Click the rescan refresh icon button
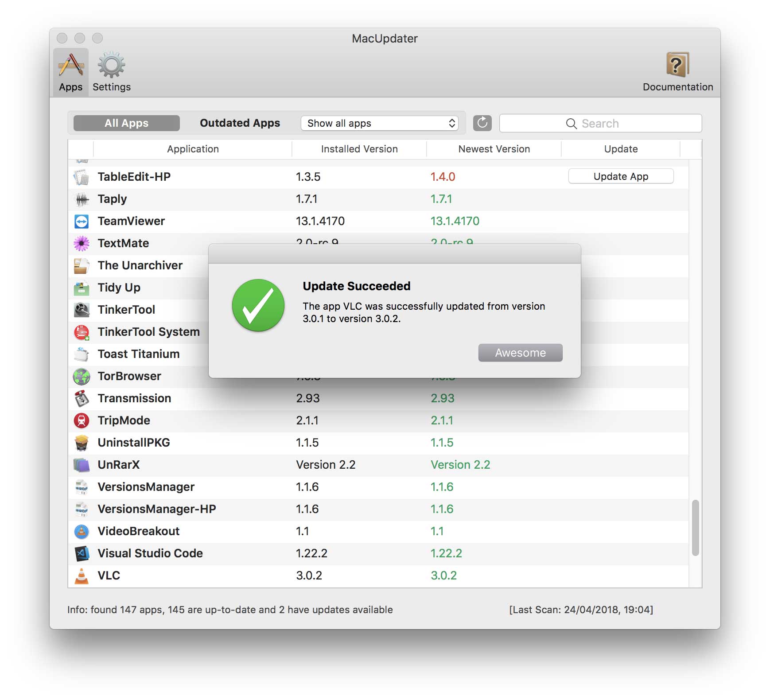 point(482,123)
